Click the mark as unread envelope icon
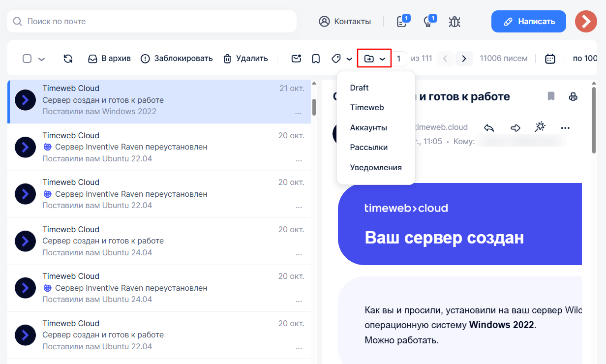This screenshot has width=606, height=364. [x=296, y=59]
